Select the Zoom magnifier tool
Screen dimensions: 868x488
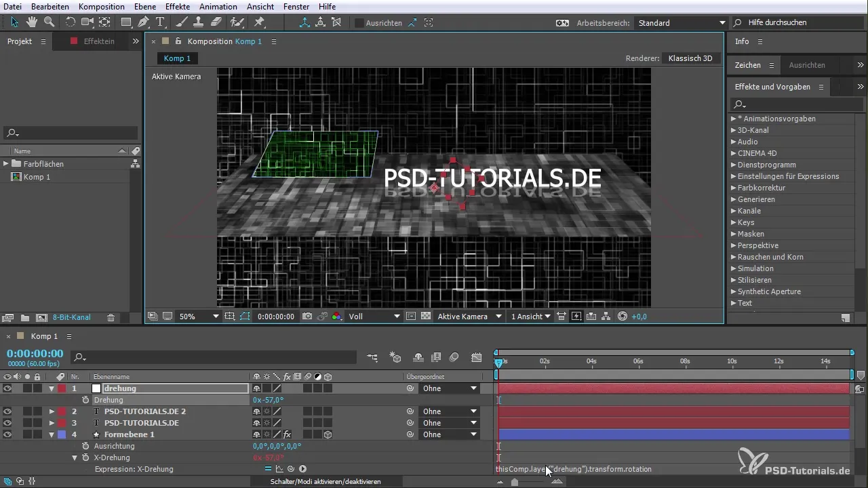(49, 22)
